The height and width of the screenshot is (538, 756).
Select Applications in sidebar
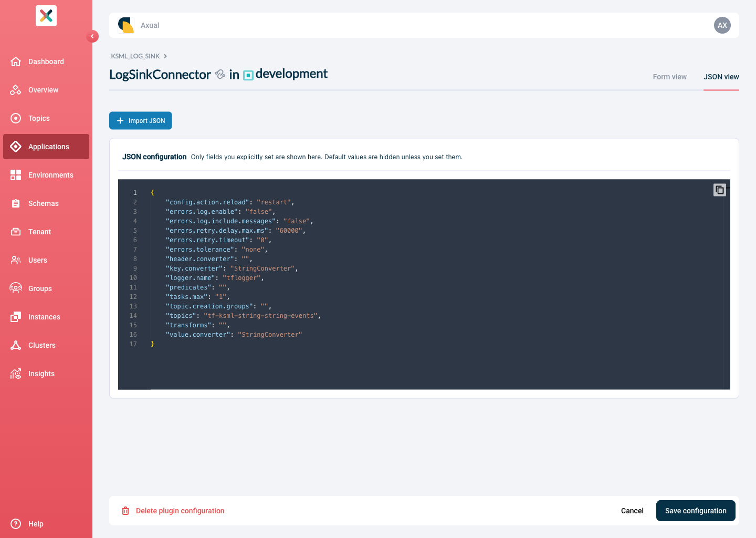(46, 147)
